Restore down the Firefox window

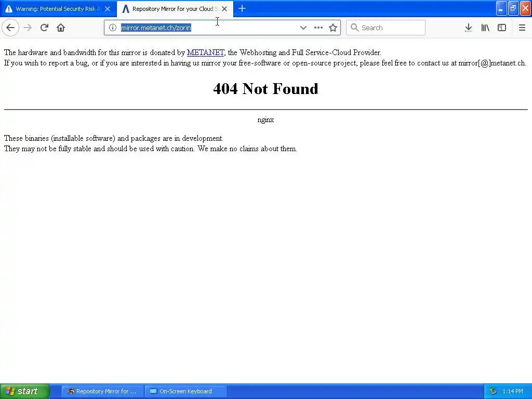coord(513,8)
